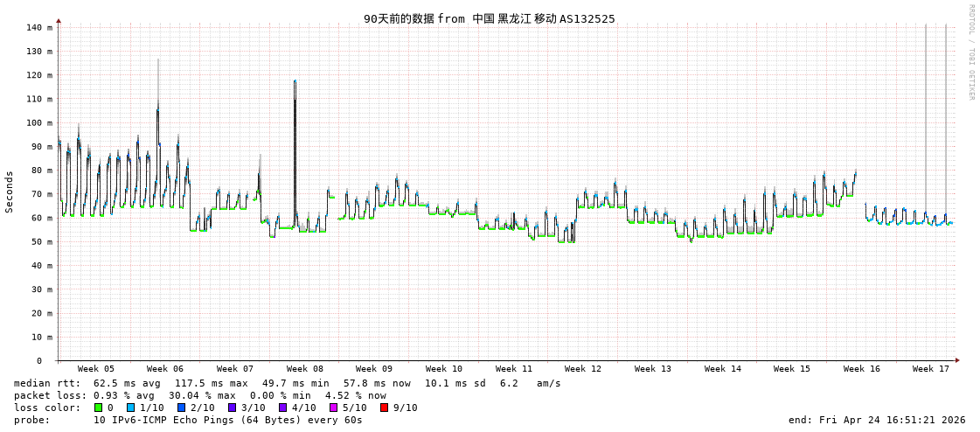Click the 140 m Y-axis tick label
This screenshot has height=432, width=980.
38,28
